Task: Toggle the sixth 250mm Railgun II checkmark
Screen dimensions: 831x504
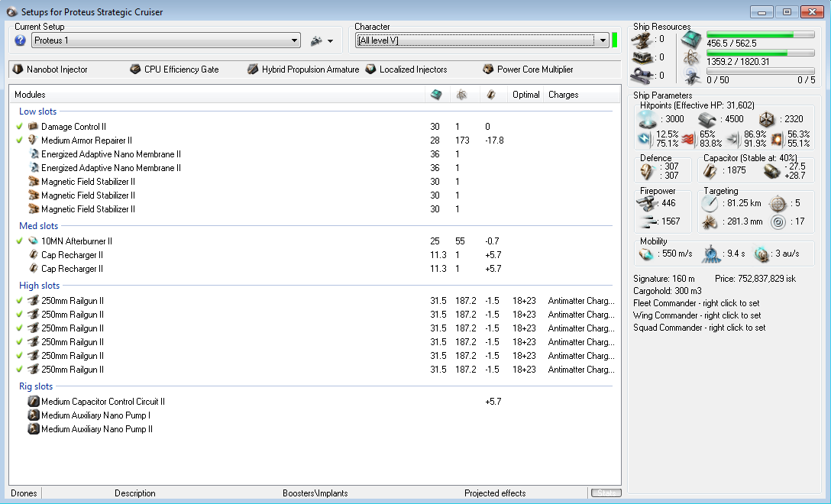Action: 20,370
